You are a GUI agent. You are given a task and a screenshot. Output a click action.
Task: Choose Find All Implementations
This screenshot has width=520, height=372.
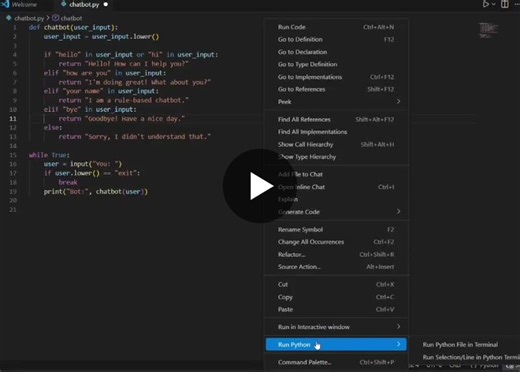point(336,132)
